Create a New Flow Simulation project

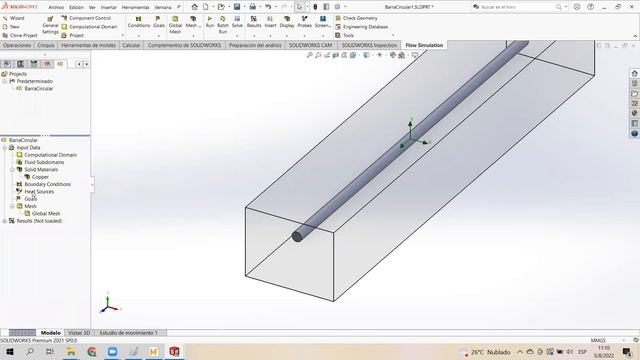tap(11, 27)
